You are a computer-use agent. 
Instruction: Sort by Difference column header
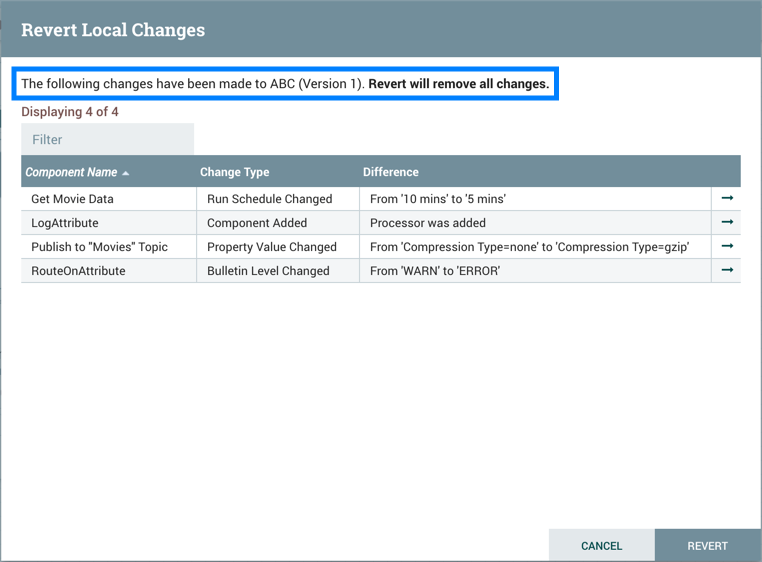pos(390,172)
